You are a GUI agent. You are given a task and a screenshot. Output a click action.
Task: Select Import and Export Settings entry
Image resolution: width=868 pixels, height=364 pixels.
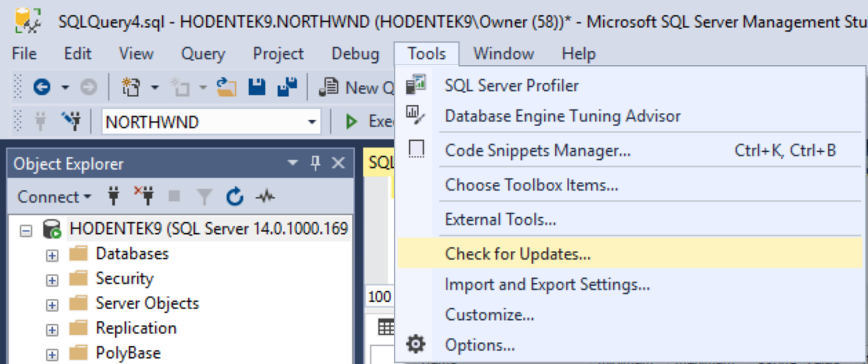point(630,284)
